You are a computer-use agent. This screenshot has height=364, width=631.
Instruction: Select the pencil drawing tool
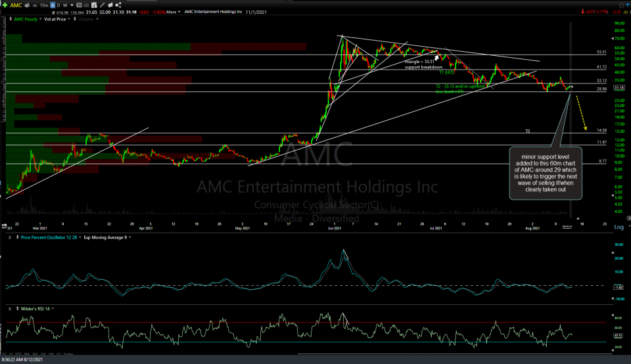point(103,5)
